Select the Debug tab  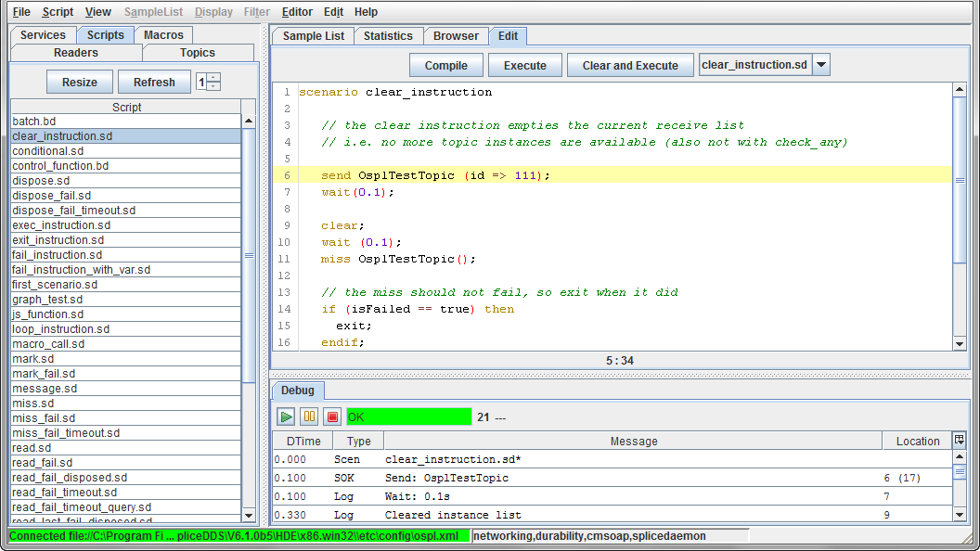(x=298, y=391)
